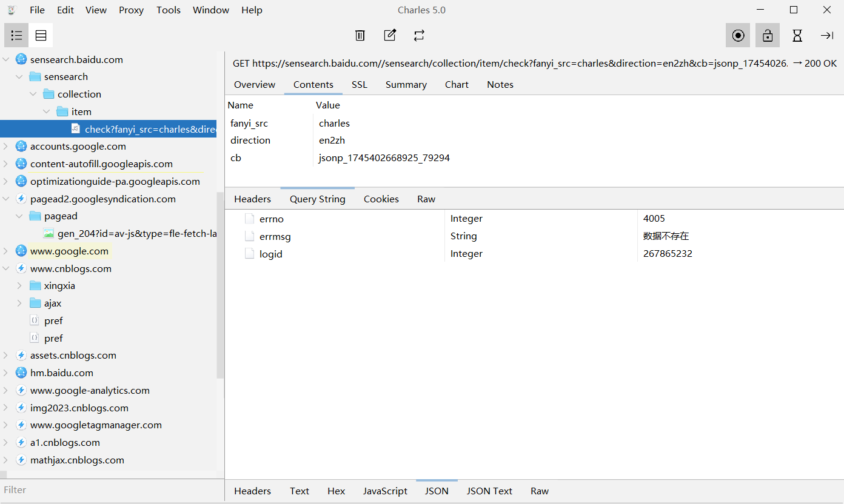The width and height of the screenshot is (844, 504).
Task: Open the Chart tab
Action: (457, 85)
